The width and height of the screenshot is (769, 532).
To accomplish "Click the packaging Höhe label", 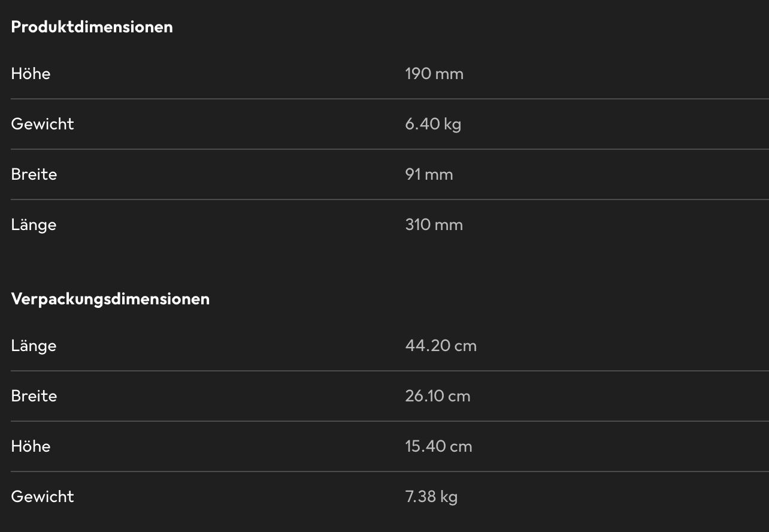I will coord(31,446).
